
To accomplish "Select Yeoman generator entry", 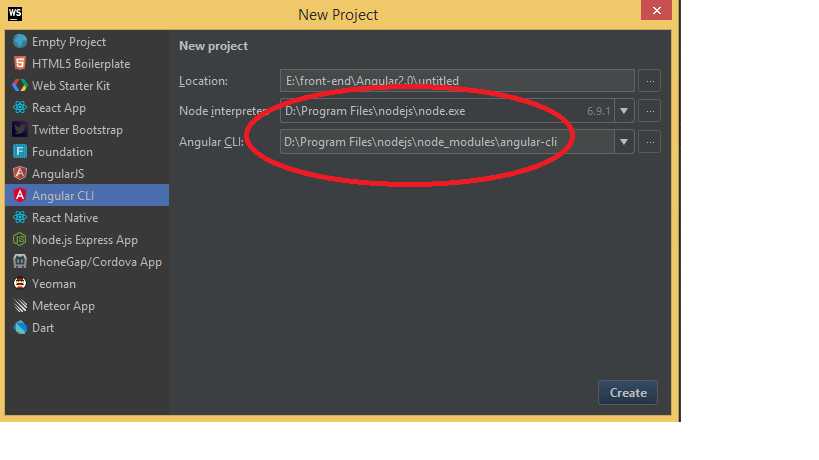I will [87, 284].
